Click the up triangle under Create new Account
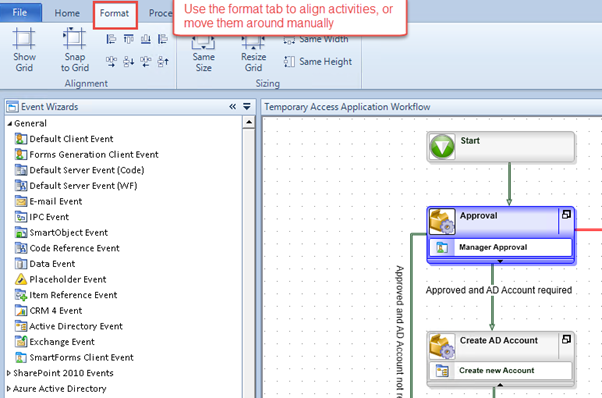 click(x=500, y=385)
